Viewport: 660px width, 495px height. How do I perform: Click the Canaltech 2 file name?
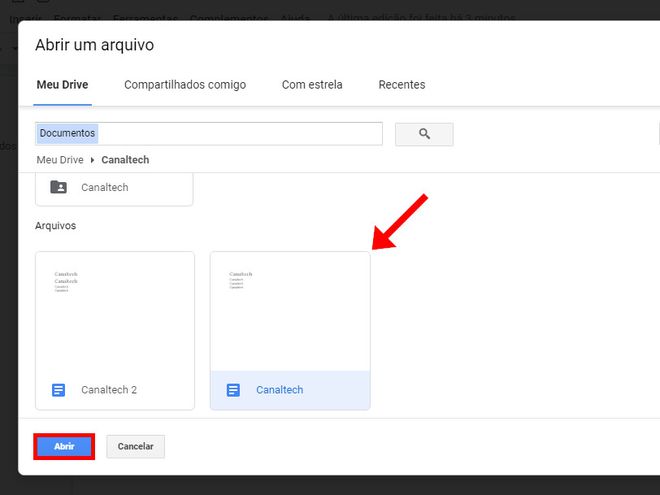109,390
